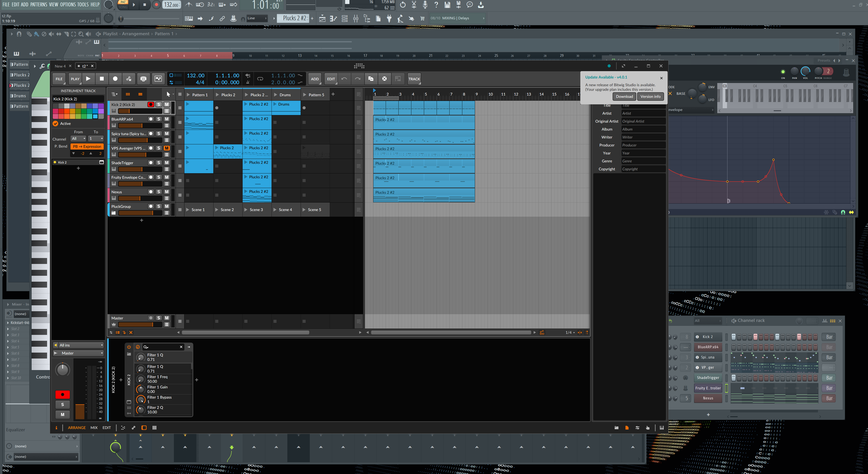Start playback with Bitwig's play triangle button
868x474 pixels.
pos(88,79)
